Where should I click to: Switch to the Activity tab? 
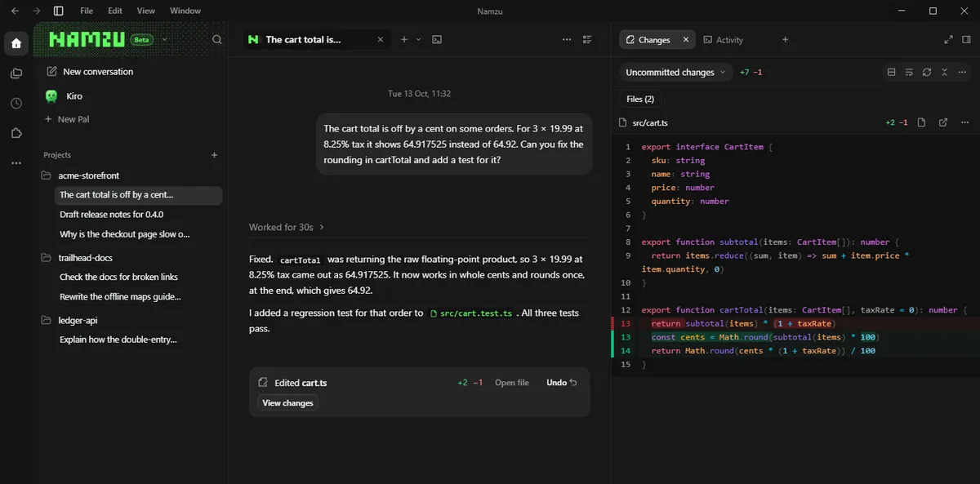[724, 39]
